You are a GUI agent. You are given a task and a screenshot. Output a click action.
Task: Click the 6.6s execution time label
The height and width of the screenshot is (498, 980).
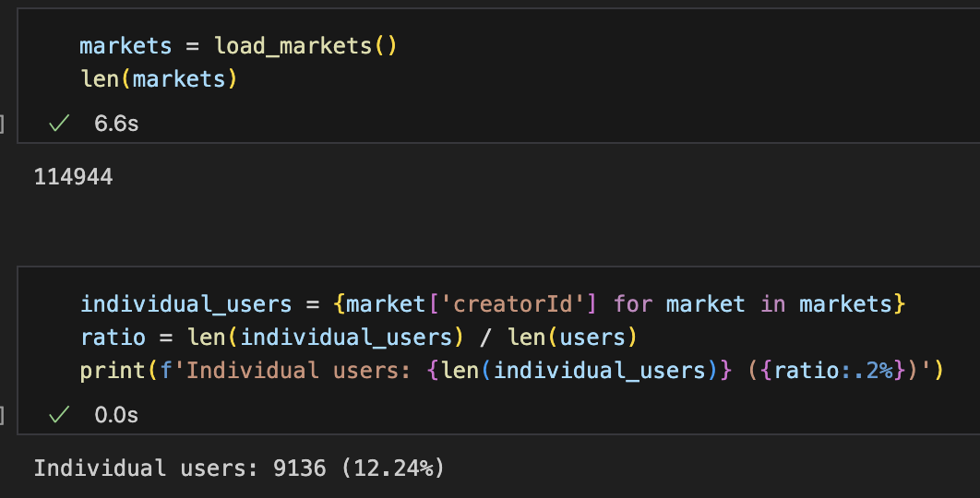tap(116, 123)
